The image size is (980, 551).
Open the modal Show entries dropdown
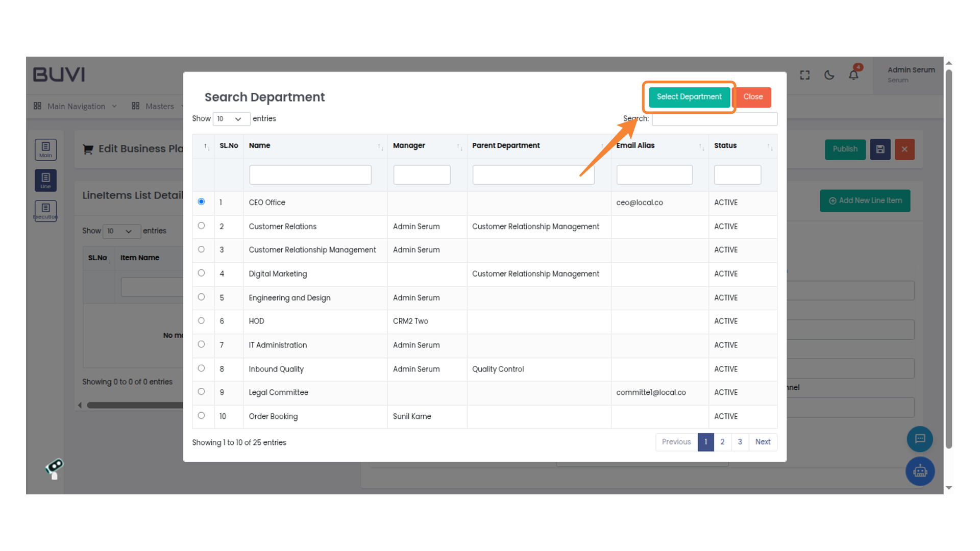(231, 119)
